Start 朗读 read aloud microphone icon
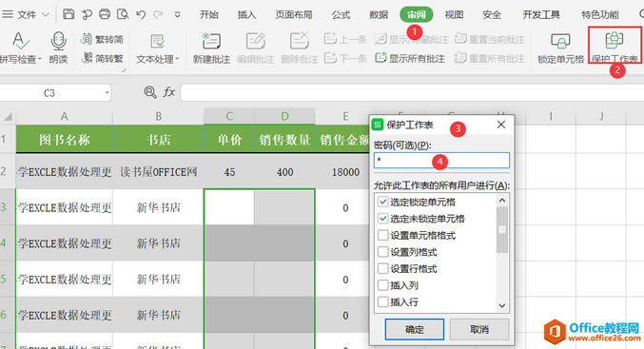 59,41
